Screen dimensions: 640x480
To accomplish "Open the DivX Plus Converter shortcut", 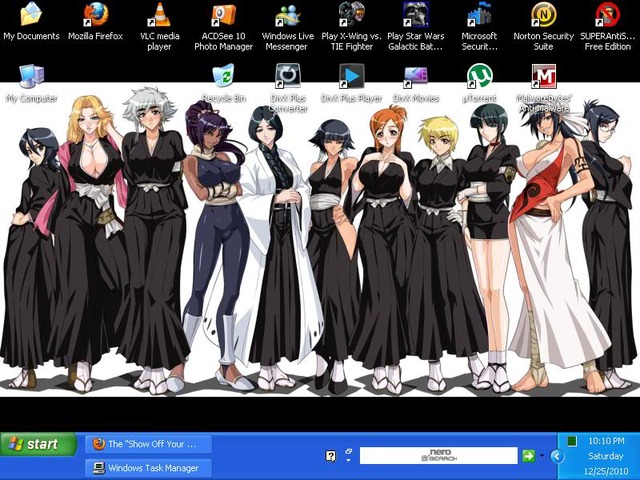I will 287,76.
